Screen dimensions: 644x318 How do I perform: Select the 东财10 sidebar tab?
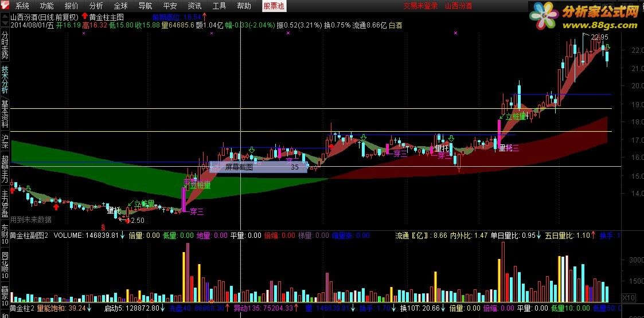pos(5,234)
